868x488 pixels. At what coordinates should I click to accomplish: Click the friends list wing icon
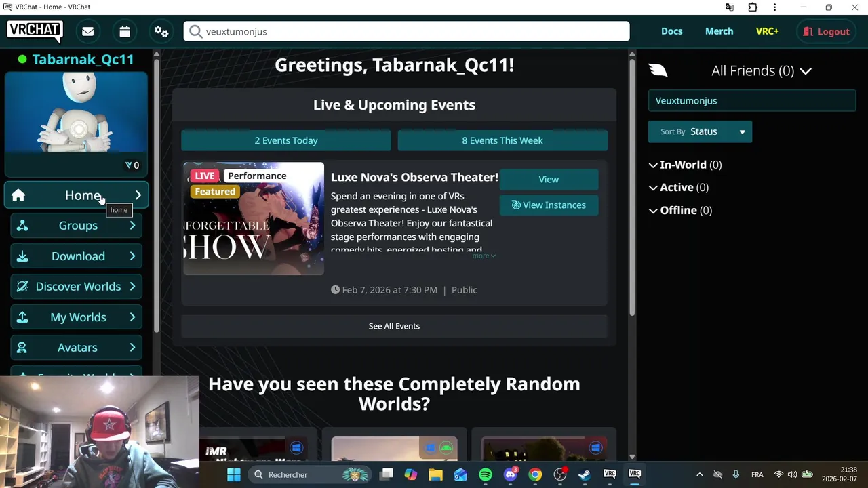658,70
